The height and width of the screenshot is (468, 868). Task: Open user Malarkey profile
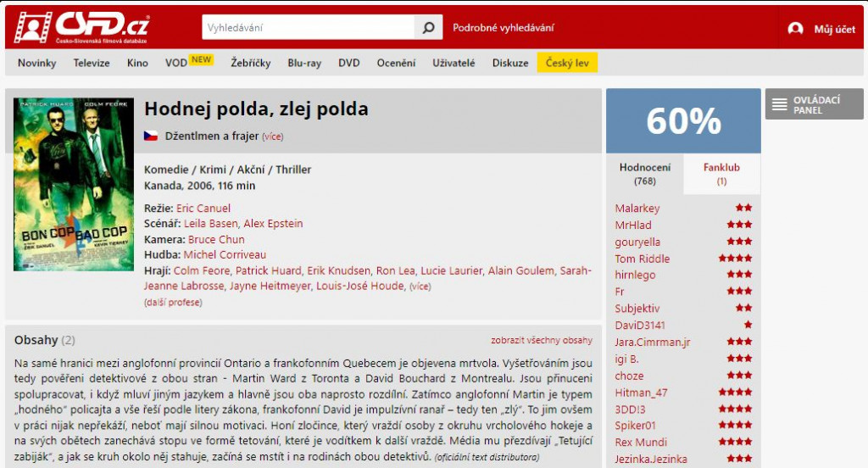click(x=637, y=209)
